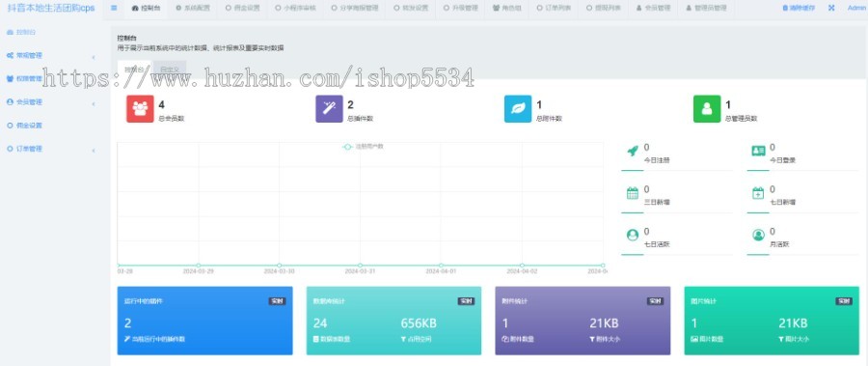Click the 2024-04-01 chart data point
868x366 pixels.
441,265
